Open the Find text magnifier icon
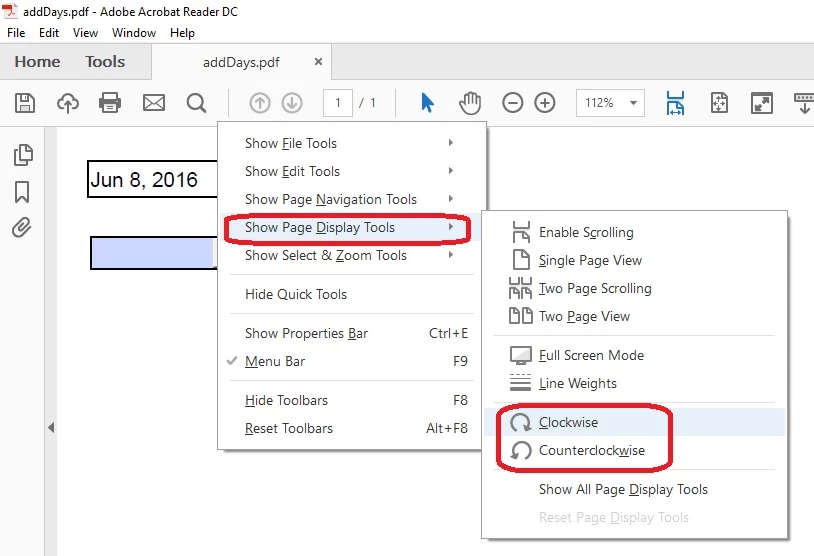Screen dimensions: 814x556 pyautogui.click(x=196, y=103)
